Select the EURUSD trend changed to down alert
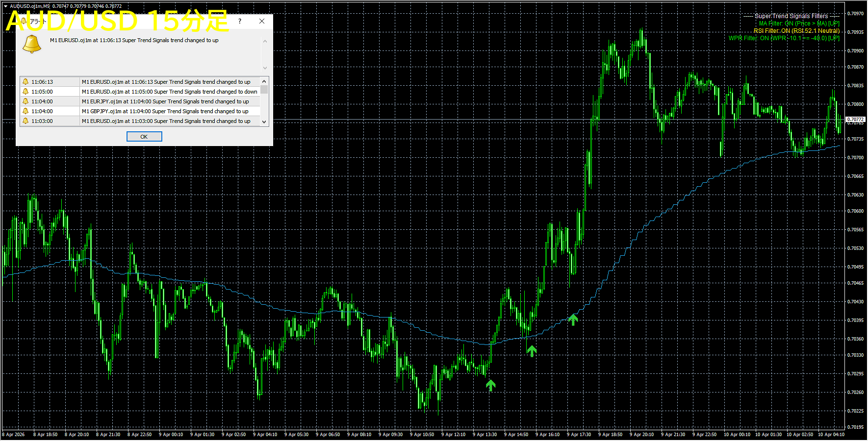Viewport: 868px width, 441px height. [169, 92]
